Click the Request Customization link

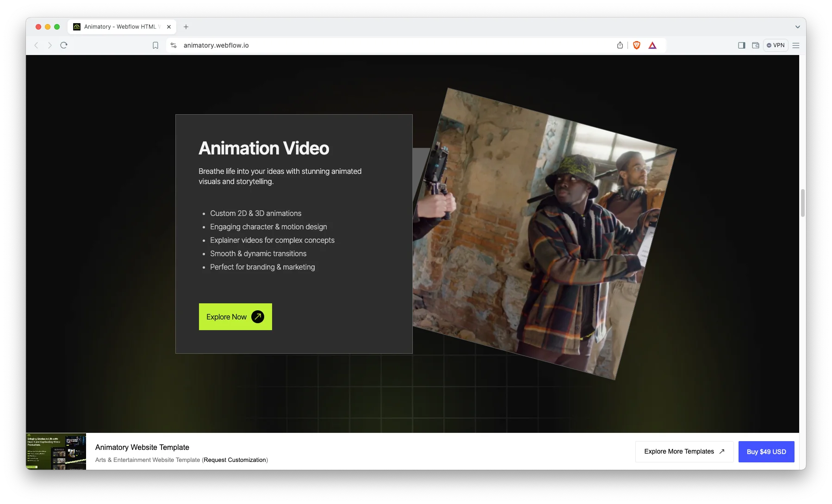coord(235,460)
